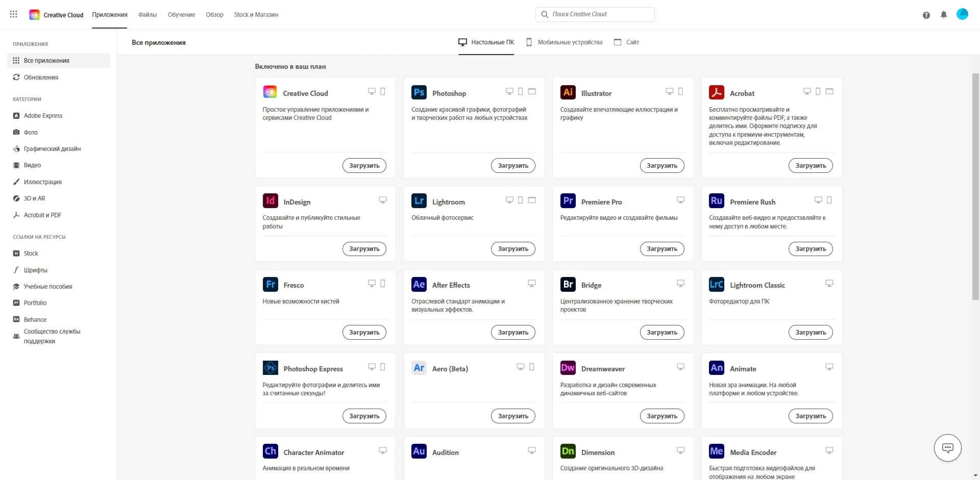Open notifications bell icon
This screenshot has height=480, width=980.
click(x=944, y=15)
